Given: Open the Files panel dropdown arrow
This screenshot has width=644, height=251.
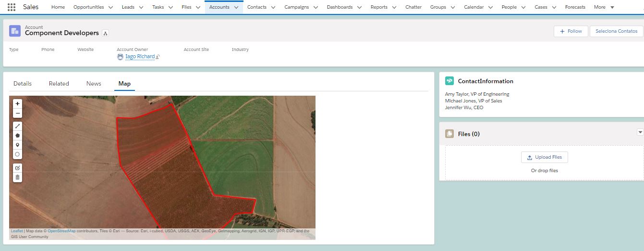Looking at the screenshot, I should (x=640, y=132).
